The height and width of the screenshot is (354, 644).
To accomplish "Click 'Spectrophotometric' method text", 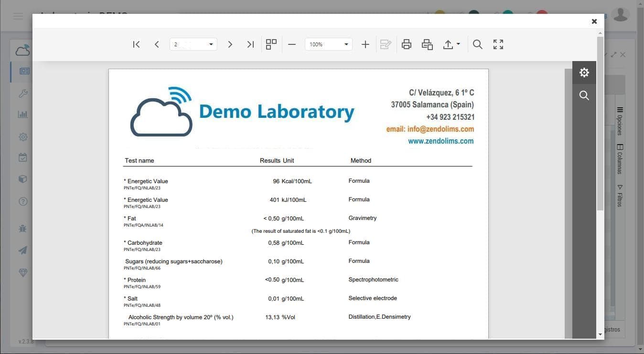I will [x=373, y=280].
